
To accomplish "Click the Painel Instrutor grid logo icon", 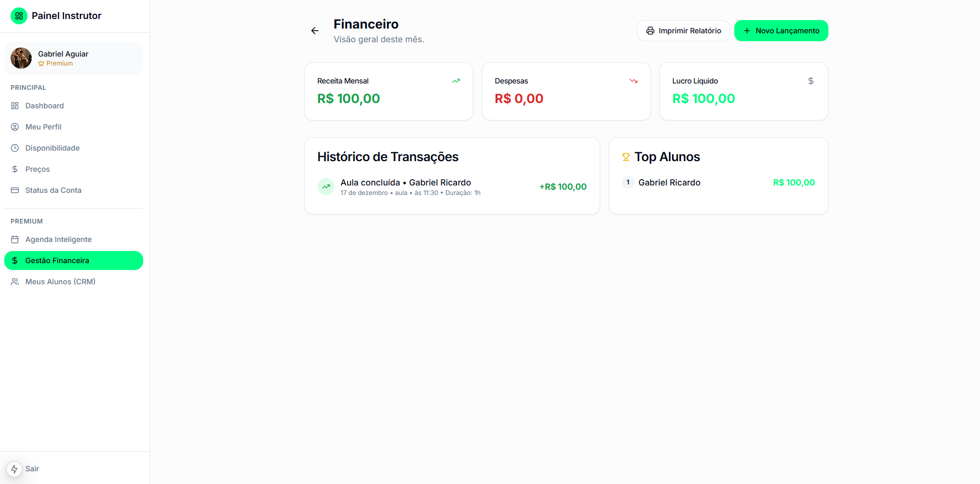I will [19, 16].
